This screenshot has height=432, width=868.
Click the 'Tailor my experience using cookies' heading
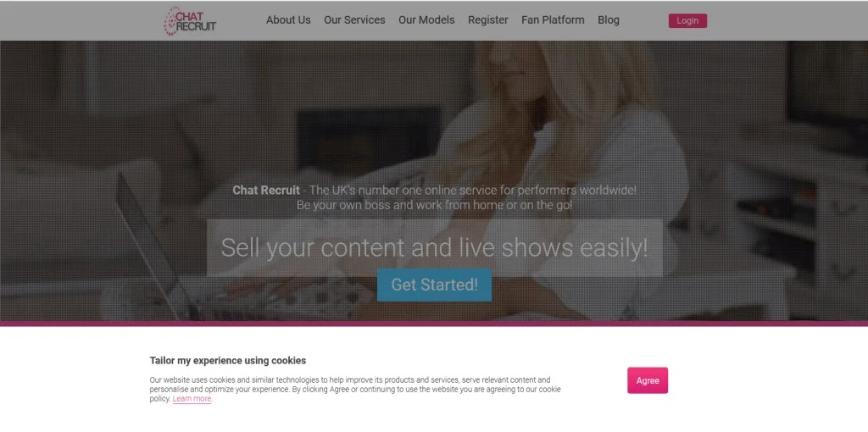[227, 361]
